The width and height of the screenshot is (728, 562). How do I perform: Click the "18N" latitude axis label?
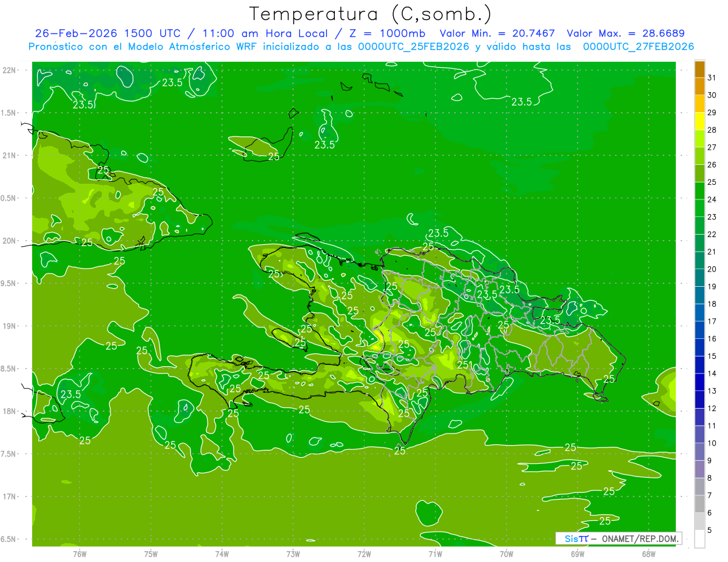point(9,411)
